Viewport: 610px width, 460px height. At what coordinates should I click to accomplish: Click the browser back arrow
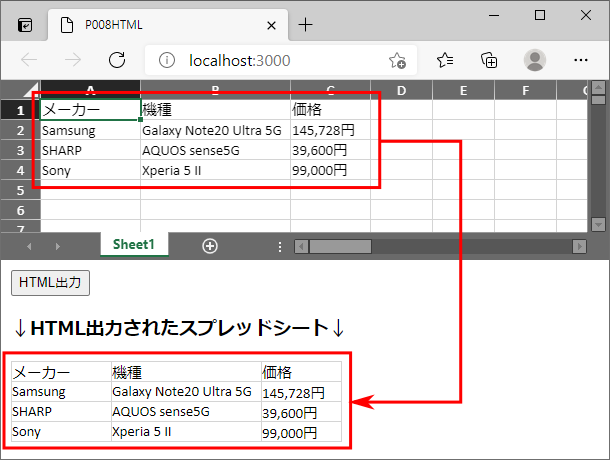pyautogui.click(x=29, y=60)
